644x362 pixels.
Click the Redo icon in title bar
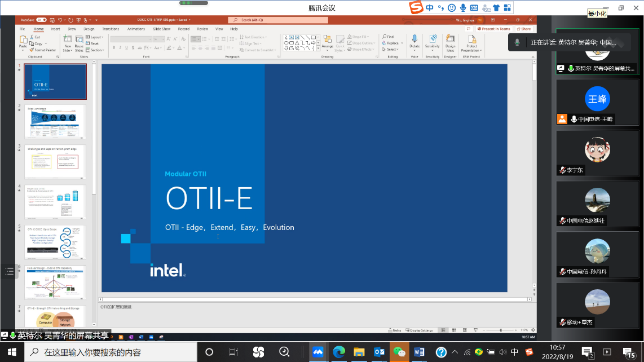coord(70,20)
